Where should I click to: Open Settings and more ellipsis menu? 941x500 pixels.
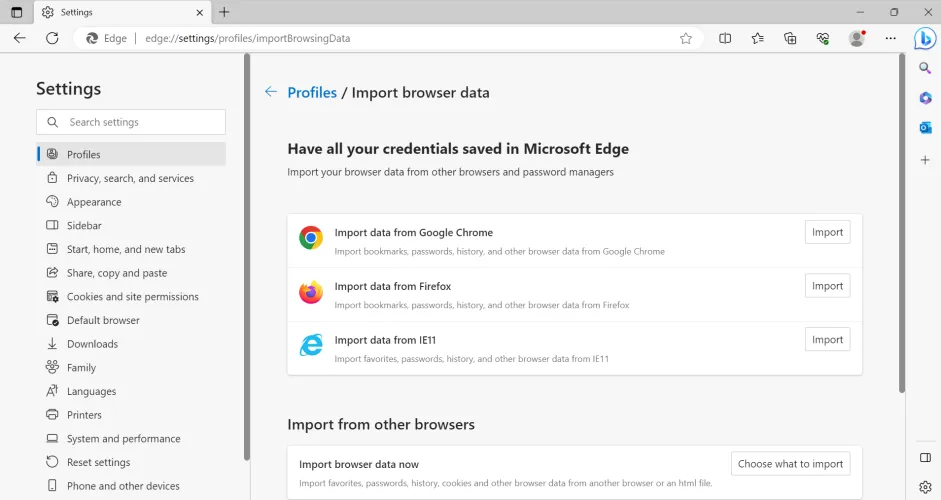890,38
